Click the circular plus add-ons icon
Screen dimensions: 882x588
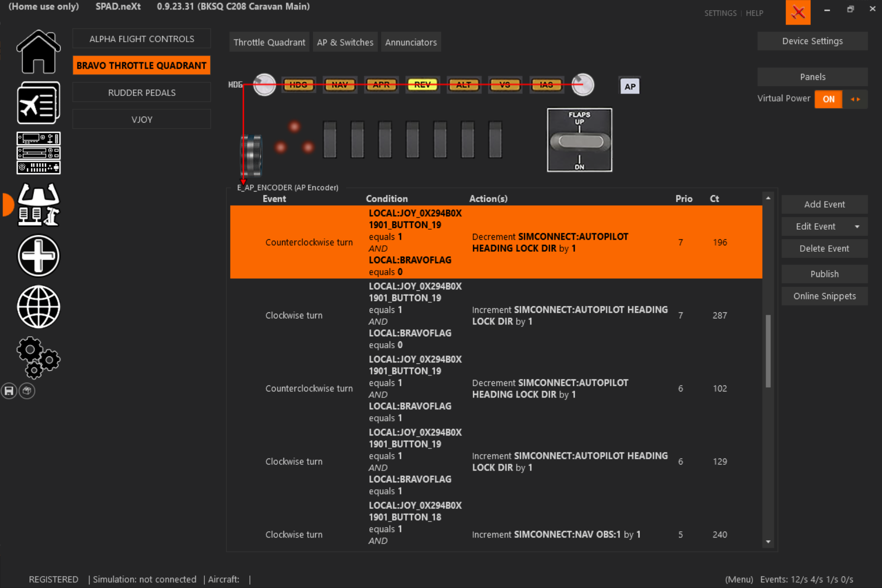click(39, 256)
